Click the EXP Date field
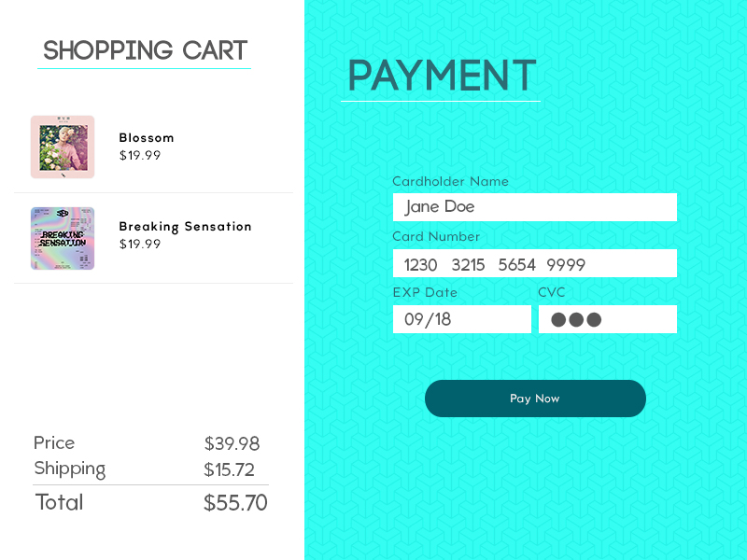747x560 pixels. [461, 319]
